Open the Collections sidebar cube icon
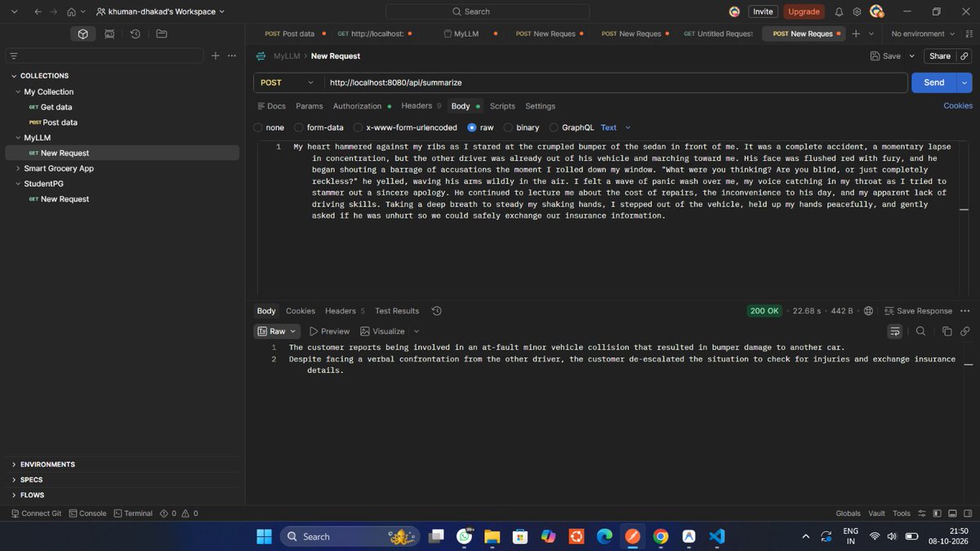 82,33
